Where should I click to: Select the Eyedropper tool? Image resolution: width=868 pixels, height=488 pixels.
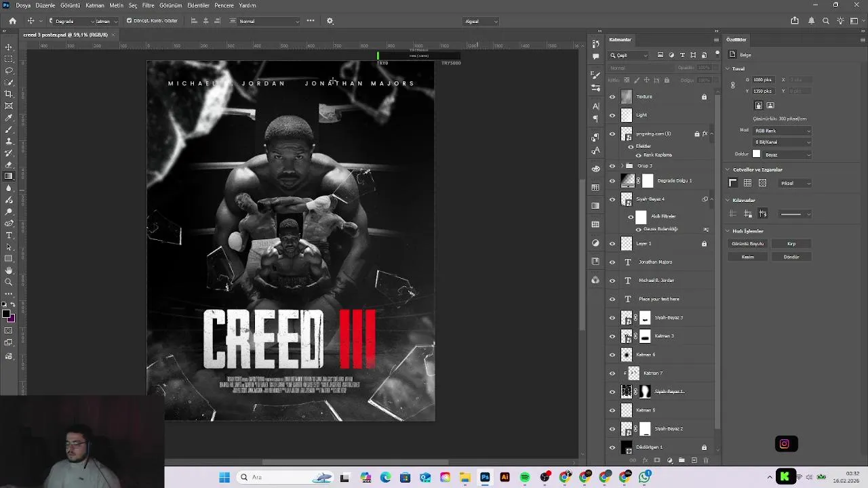[x=9, y=117]
